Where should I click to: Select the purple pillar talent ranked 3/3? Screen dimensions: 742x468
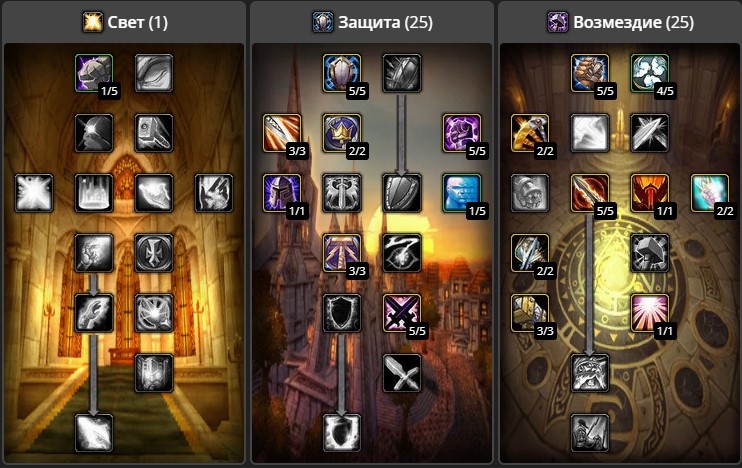342,253
